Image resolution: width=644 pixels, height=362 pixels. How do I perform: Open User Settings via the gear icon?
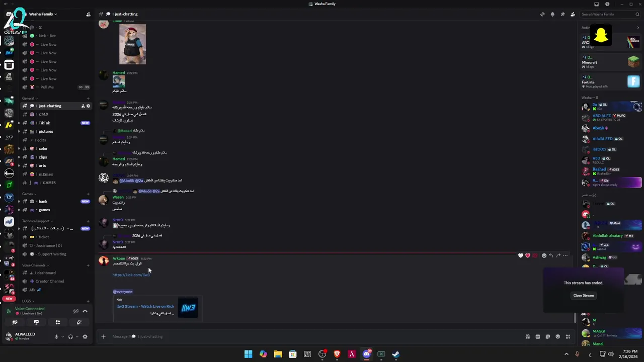pyautogui.click(x=85, y=336)
